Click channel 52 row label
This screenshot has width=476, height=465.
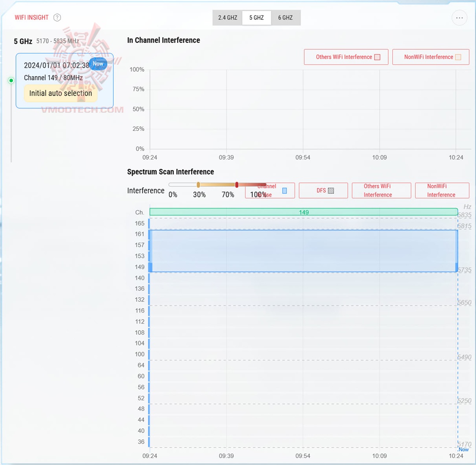tap(141, 398)
